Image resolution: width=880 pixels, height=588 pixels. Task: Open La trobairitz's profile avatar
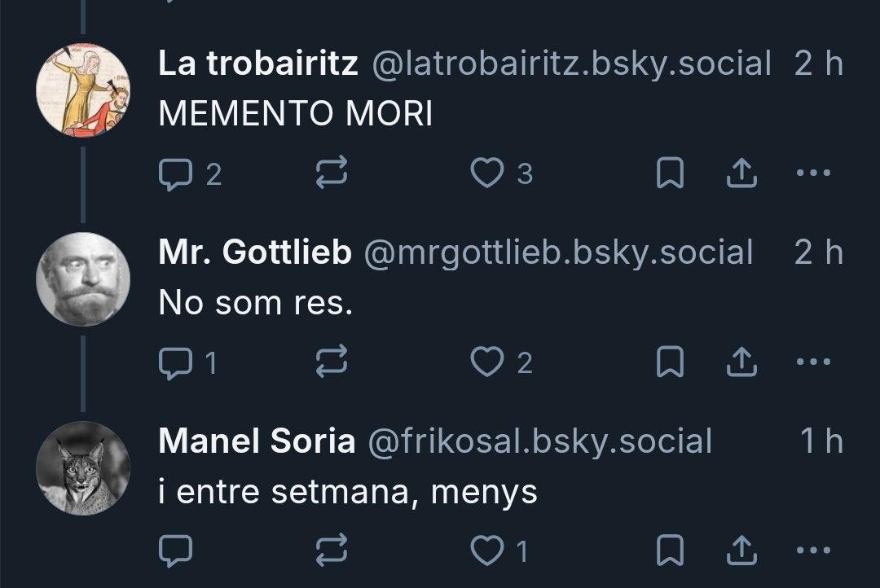83,90
